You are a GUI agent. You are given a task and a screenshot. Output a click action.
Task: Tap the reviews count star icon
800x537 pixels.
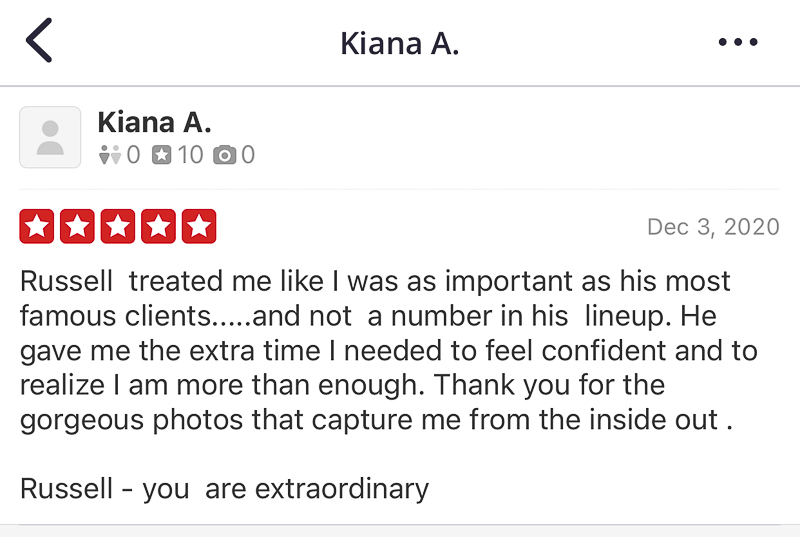point(162,155)
